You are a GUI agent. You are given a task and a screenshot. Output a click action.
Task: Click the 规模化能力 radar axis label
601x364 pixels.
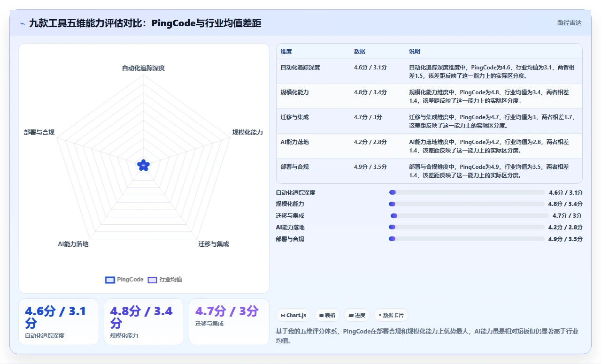[x=247, y=132]
